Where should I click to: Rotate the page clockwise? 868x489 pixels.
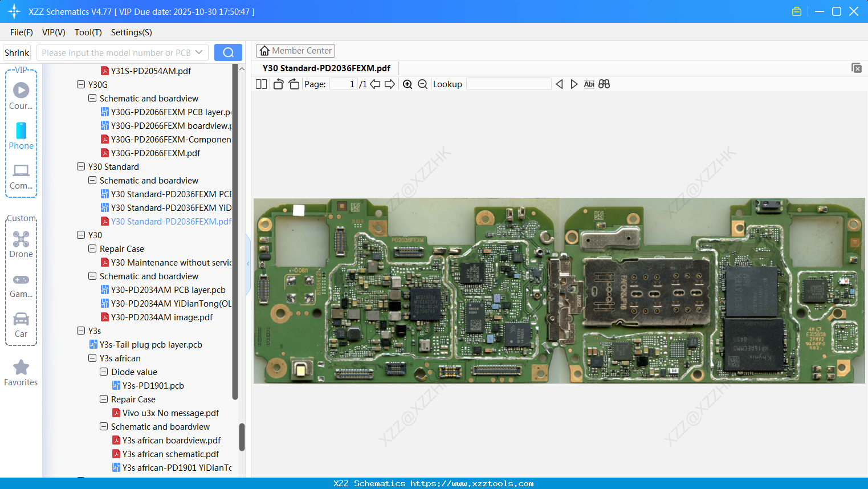point(294,84)
